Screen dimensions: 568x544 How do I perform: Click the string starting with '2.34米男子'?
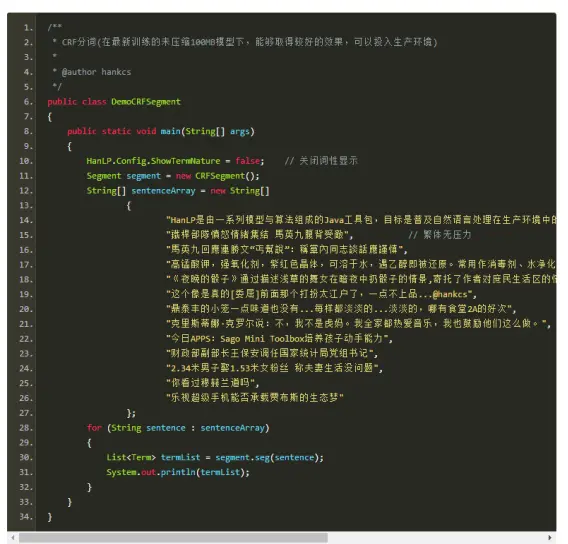click(272, 368)
